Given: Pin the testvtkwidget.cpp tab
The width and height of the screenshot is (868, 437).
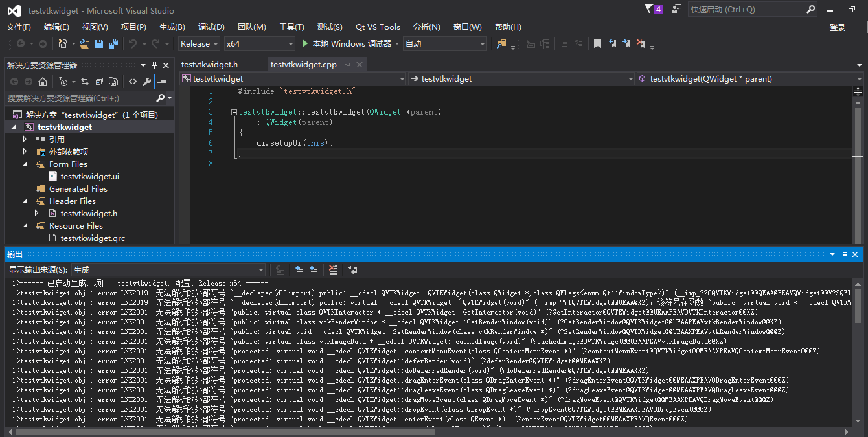Looking at the screenshot, I should [x=348, y=65].
